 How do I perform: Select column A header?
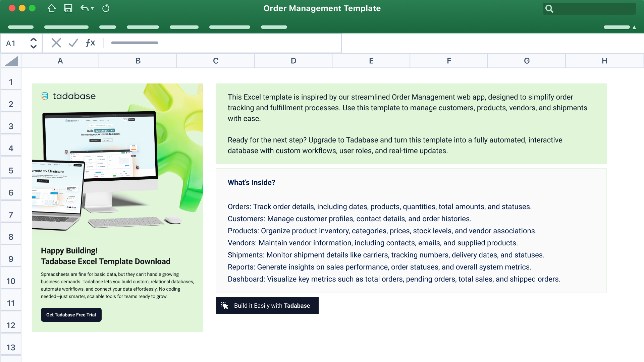tap(60, 61)
